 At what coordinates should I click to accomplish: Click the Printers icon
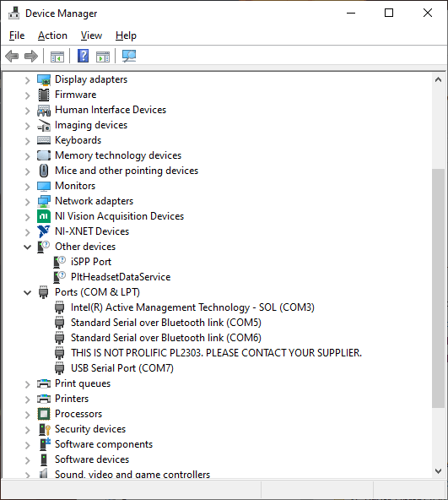[44, 399]
